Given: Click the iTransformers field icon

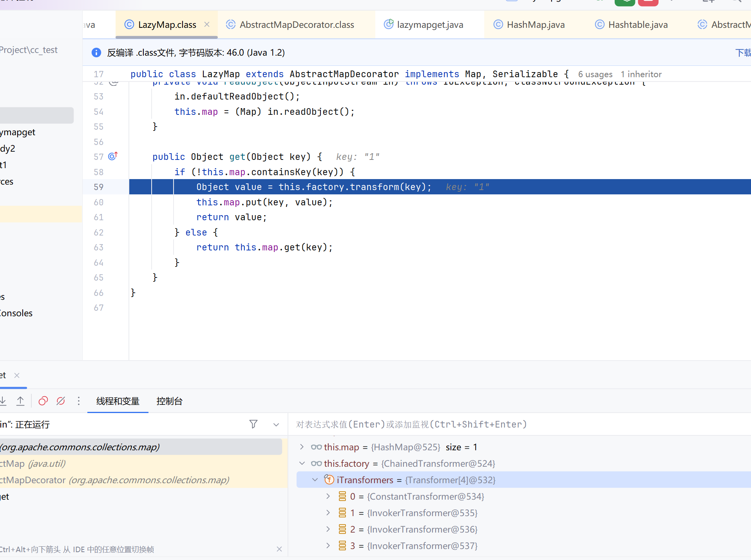Looking at the screenshot, I should point(329,479).
